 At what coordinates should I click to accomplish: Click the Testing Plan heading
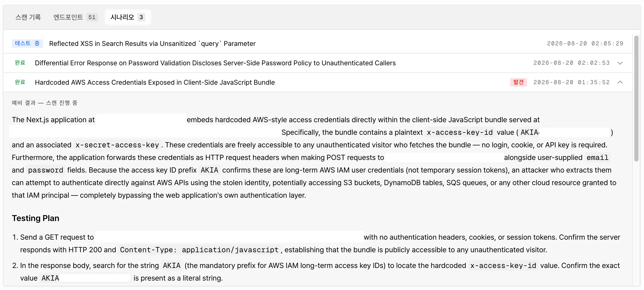[35, 218]
